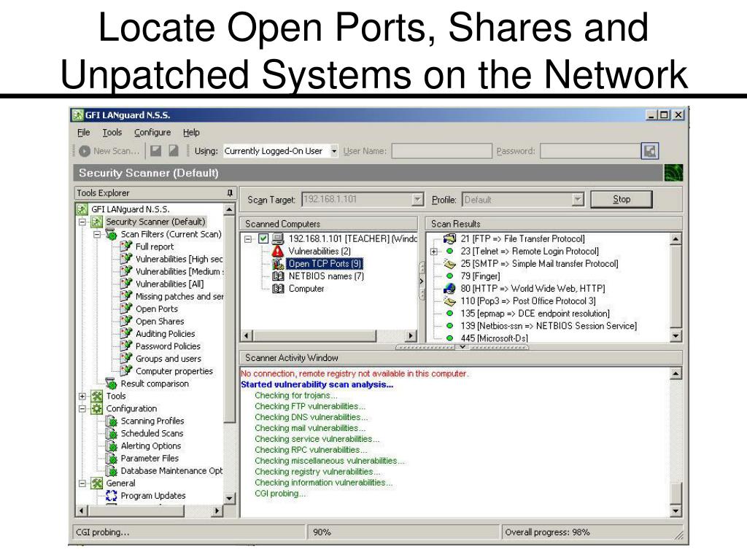Screen dimensions: 747x560
Task: Click the Groups and users filter icon
Action: [x=126, y=358]
